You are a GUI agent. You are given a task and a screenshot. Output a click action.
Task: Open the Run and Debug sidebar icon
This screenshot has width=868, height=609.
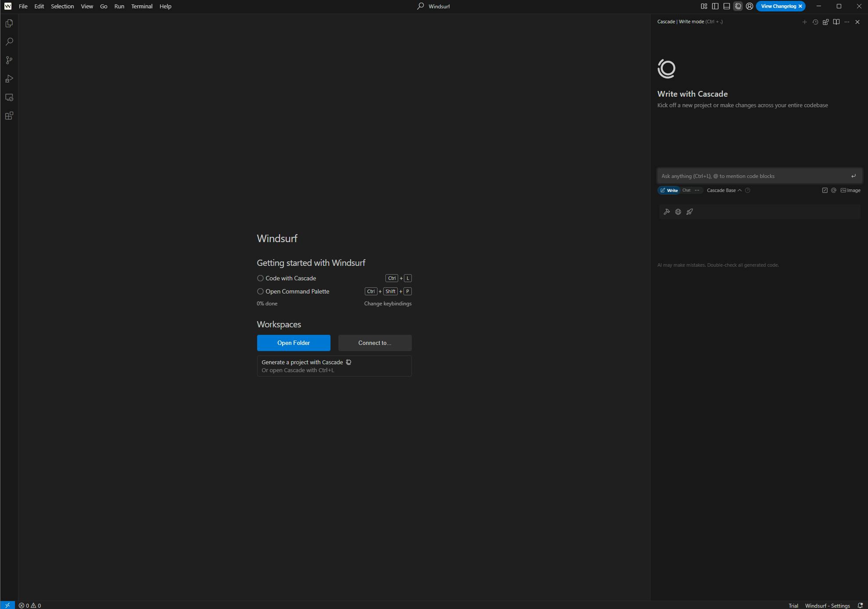(9, 79)
